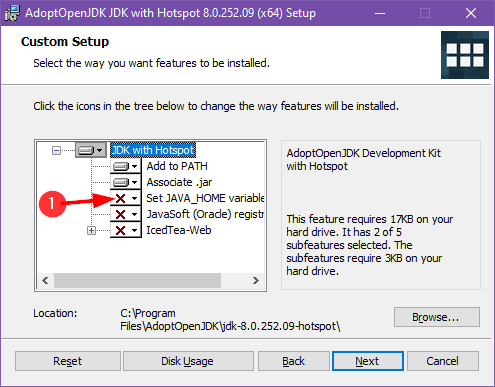Select the IcedTea-Web tree item
This screenshot has height=387, width=495.
point(179,230)
